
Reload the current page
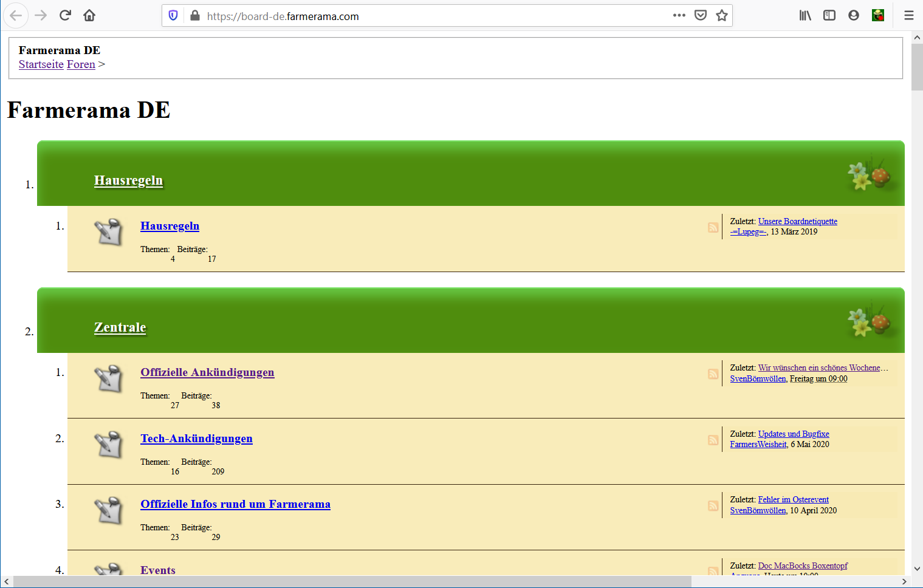[x=65, y=16]
